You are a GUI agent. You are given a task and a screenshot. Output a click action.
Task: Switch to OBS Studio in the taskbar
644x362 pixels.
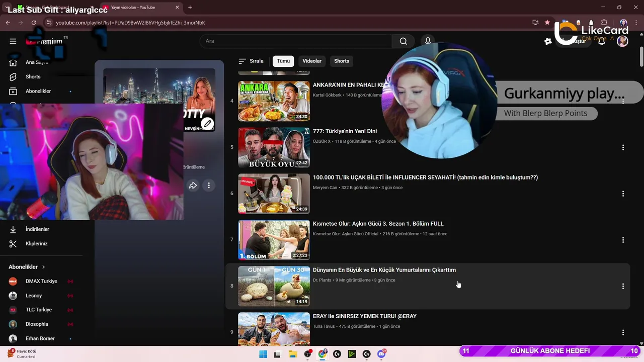coord(307,354)
